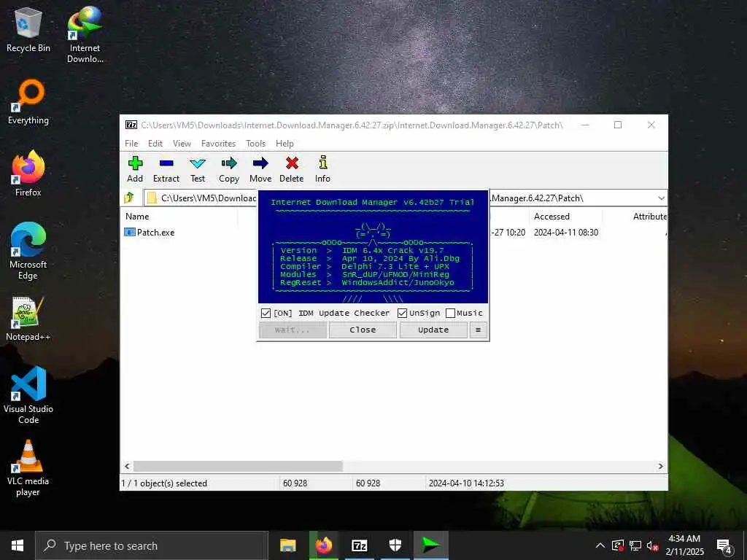Launch Microsoft Edge from desktop

point(28,252)
